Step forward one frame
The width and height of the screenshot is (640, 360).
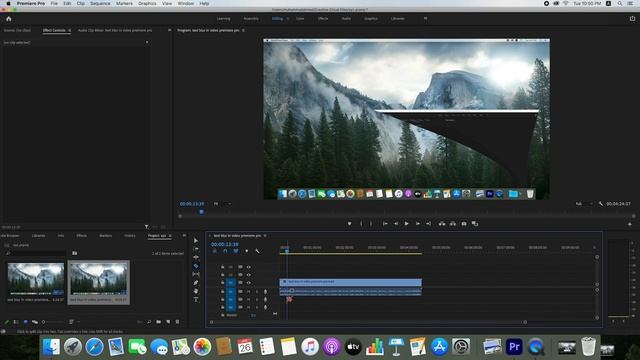point(418,224)
